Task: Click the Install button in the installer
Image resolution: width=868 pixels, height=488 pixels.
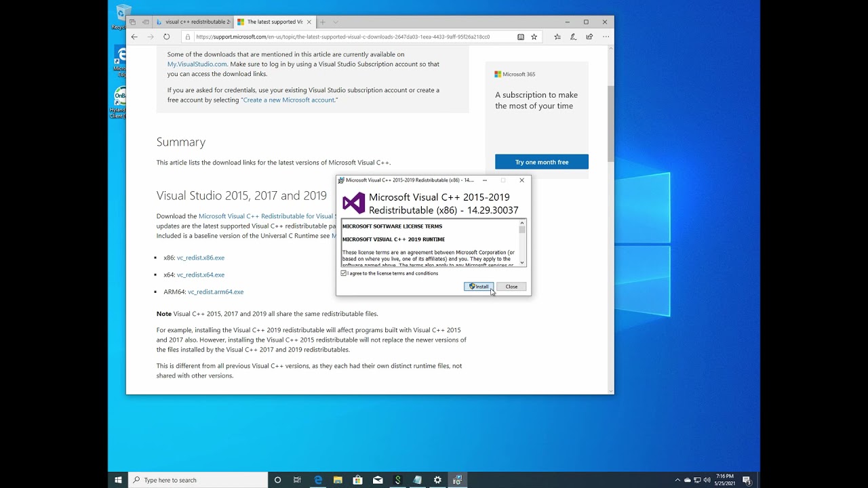Action: click(479, 287)
